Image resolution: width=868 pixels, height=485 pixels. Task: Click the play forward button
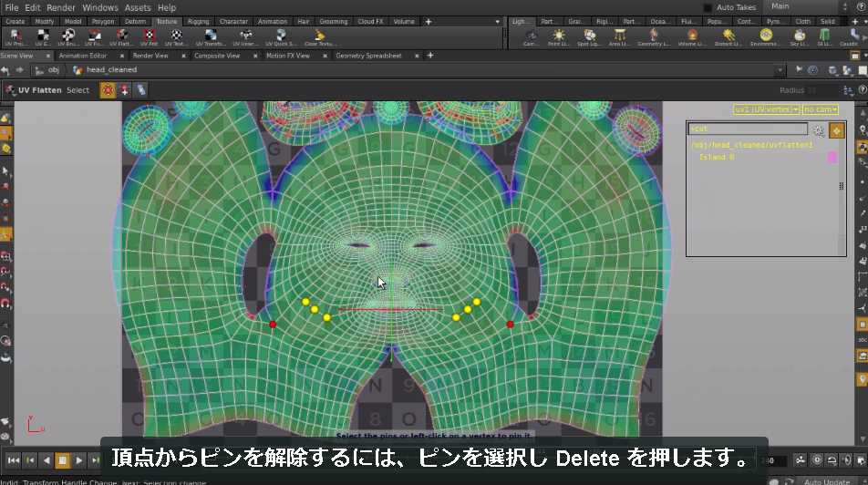[x=79, y=460]
